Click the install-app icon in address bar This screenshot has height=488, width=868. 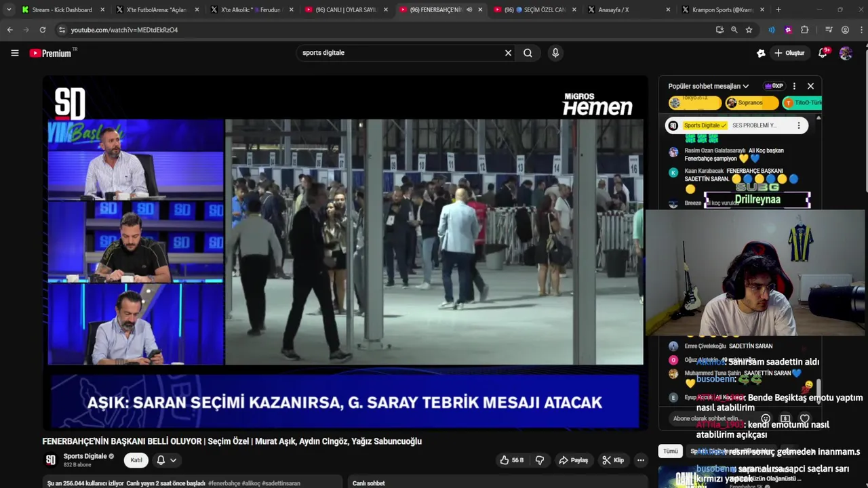(719, 30)
